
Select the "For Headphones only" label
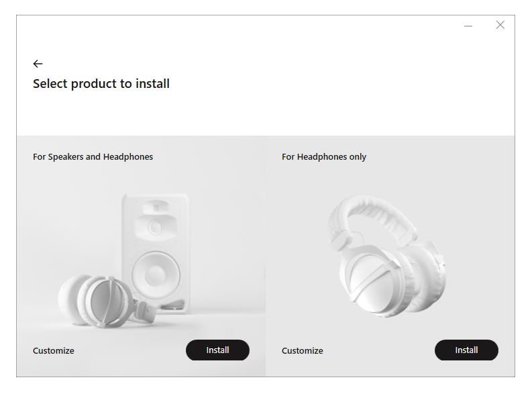coord(324,157)
